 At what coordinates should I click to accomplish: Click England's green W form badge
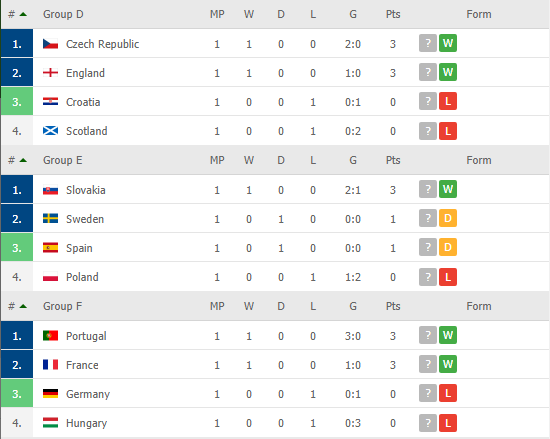pyautogui.click(x=448, y=72)
